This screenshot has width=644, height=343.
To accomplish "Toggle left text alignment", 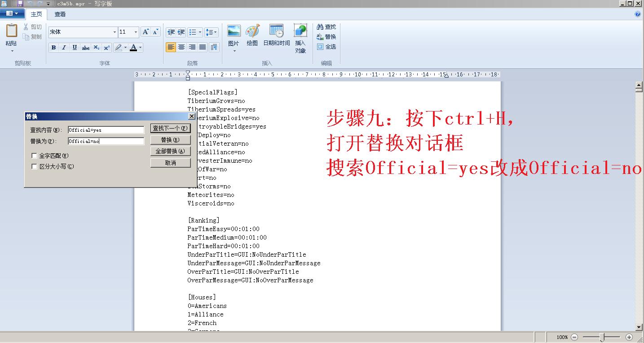I will coord(171,47).
